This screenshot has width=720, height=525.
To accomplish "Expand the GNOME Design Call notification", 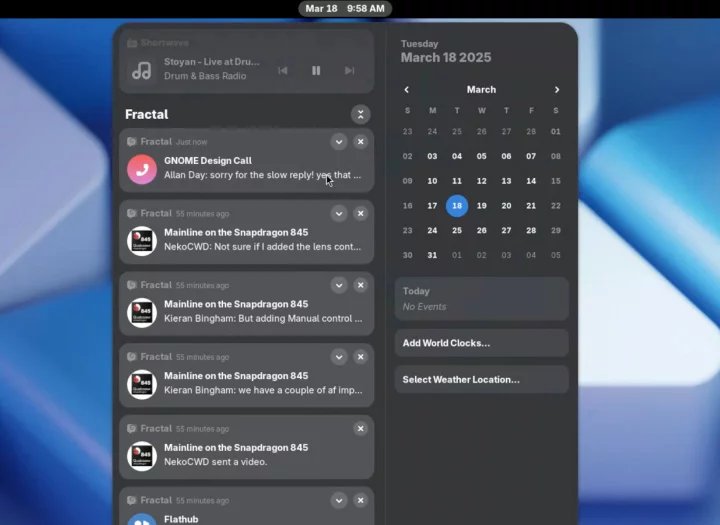I will point(339,141).
